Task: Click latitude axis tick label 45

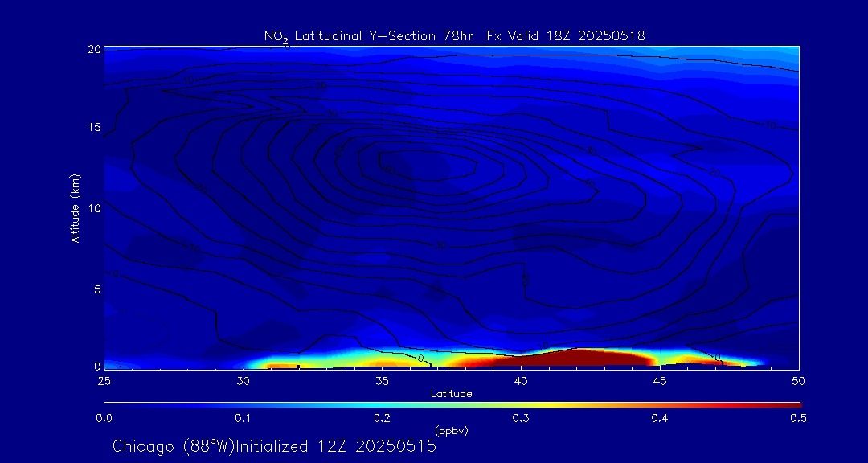Action: [659, 380]
